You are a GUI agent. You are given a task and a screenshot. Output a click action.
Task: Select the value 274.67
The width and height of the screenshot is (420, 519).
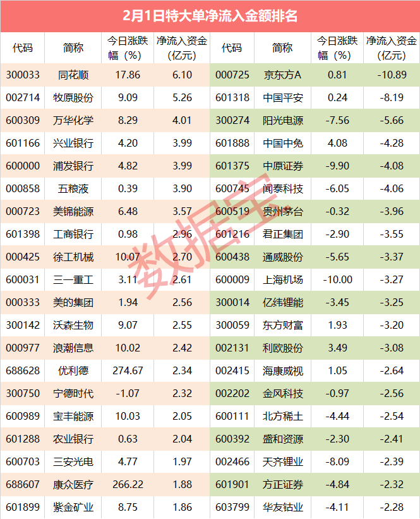[128, 370]
